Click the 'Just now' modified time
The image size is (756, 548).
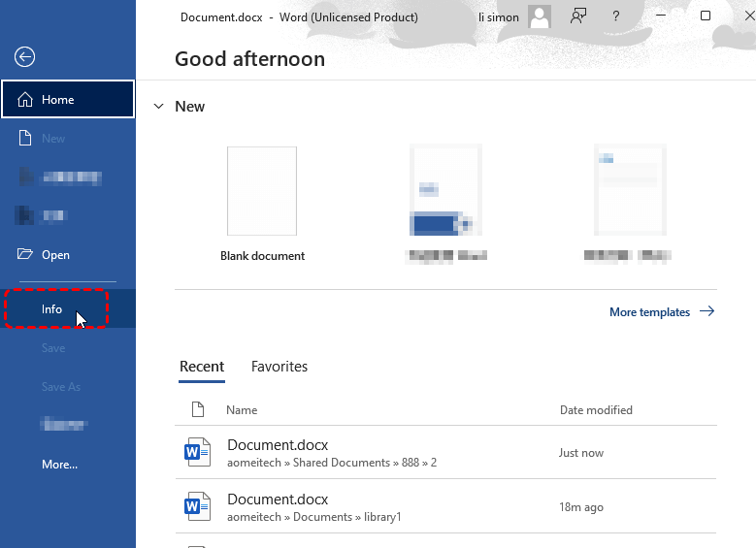click(581, 453)
